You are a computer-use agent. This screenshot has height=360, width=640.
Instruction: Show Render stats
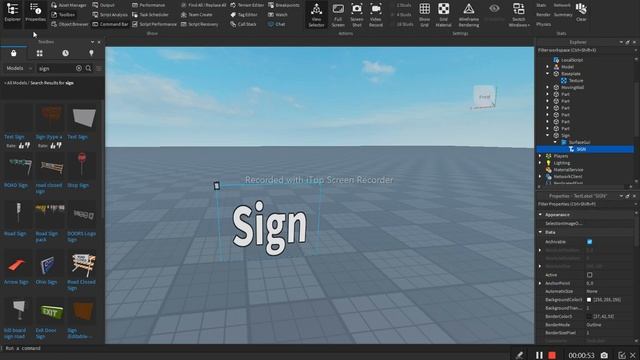coord(543,15)
